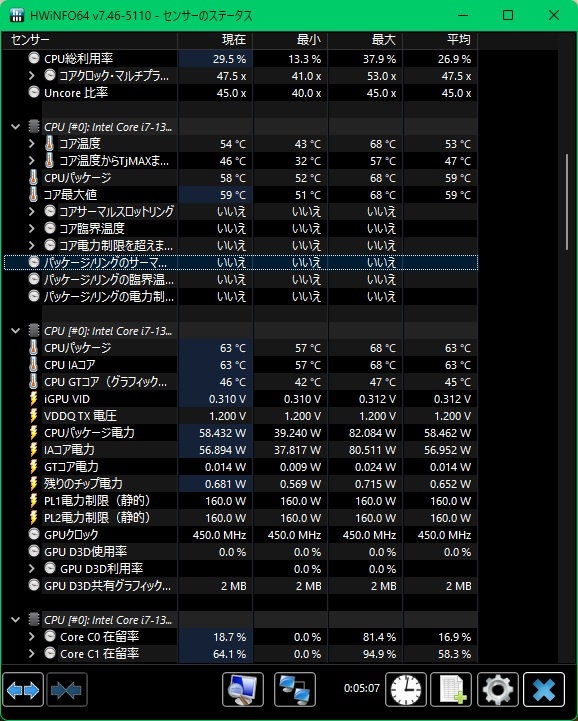
Task: Click the vertical scrollbar thumb
Action: [x=567, y=202]
